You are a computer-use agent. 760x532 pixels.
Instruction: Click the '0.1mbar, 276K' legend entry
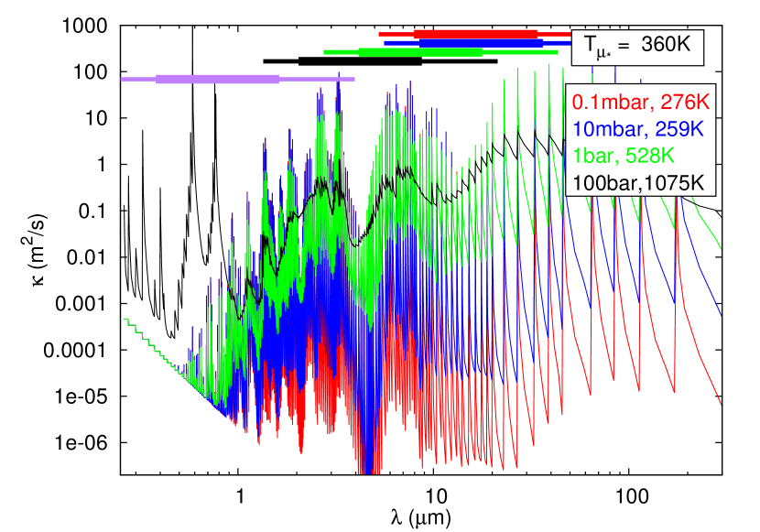click(x=641, y=103)
